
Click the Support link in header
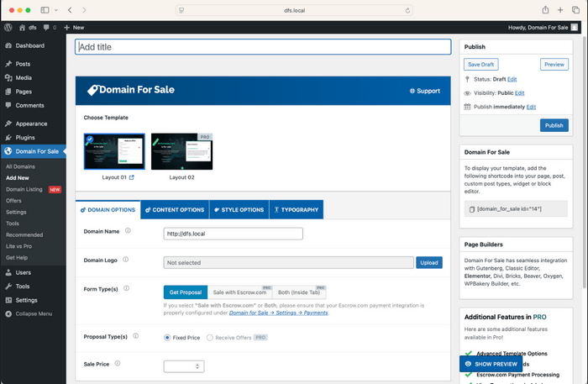(x=425, y=91)
